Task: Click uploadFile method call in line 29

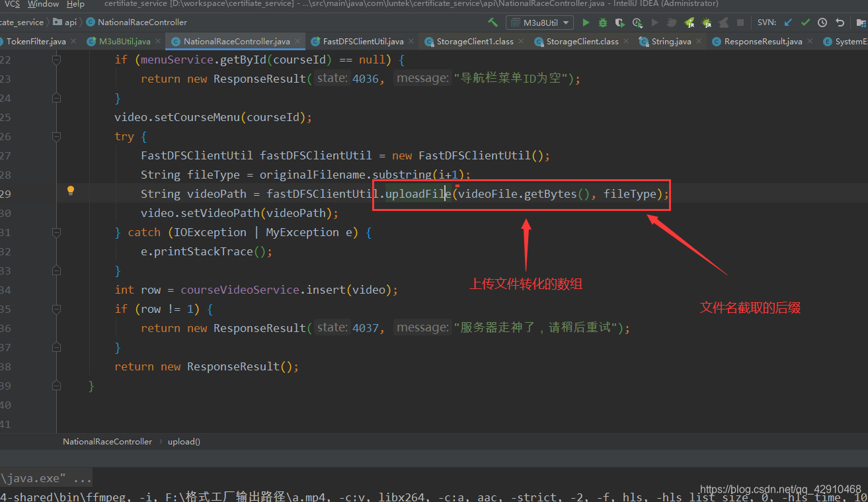Action: click(418, 194)
